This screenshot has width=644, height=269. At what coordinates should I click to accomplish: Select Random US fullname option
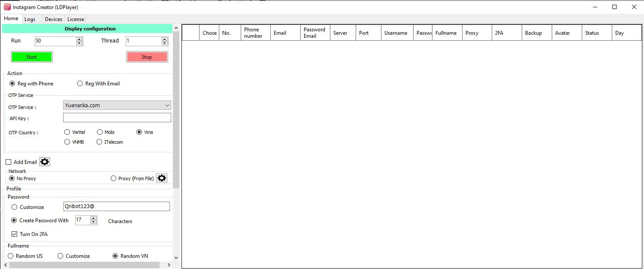pos(25,256)
